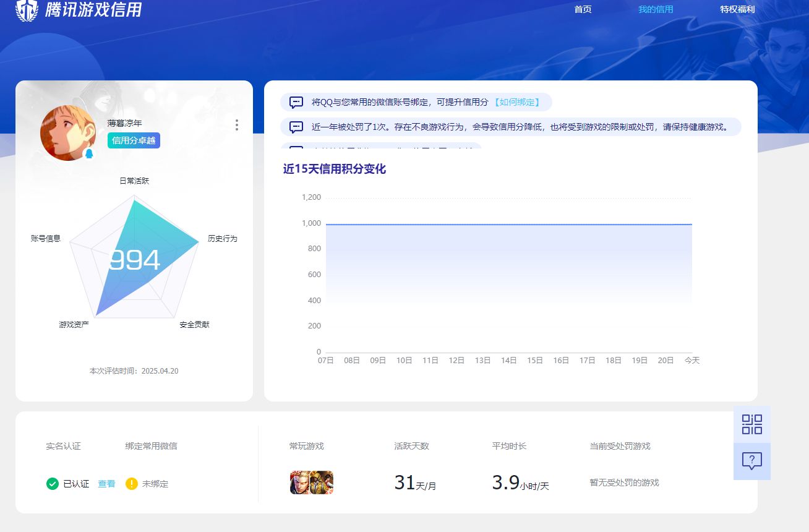This screenshot has width=809, height=532.
Task: Click the credit score 994 in radar chart
Action: 134,260
